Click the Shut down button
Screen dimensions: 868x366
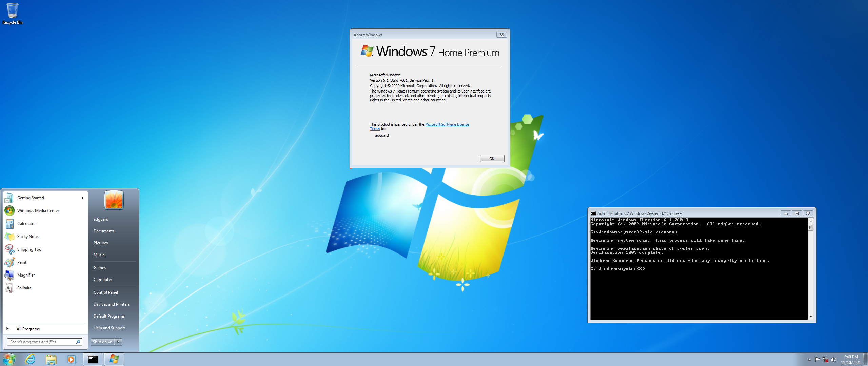point(102,342)
